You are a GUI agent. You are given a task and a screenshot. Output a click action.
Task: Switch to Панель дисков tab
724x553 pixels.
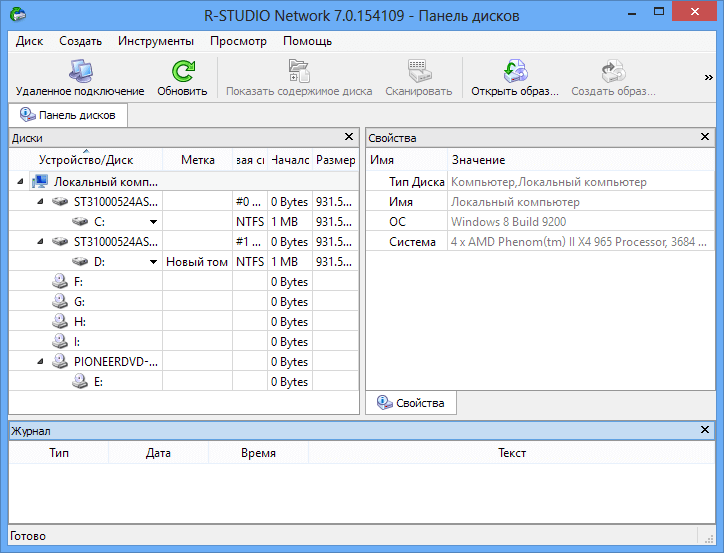(x=68, y=115)
